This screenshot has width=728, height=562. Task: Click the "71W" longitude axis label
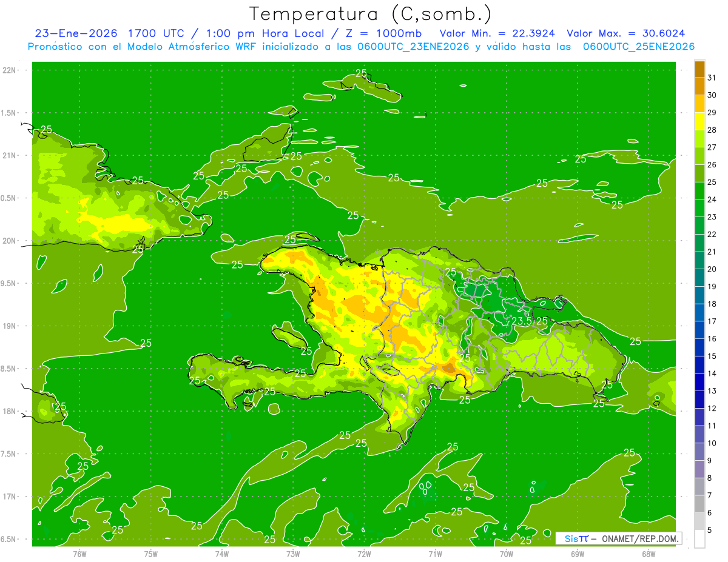435,554
